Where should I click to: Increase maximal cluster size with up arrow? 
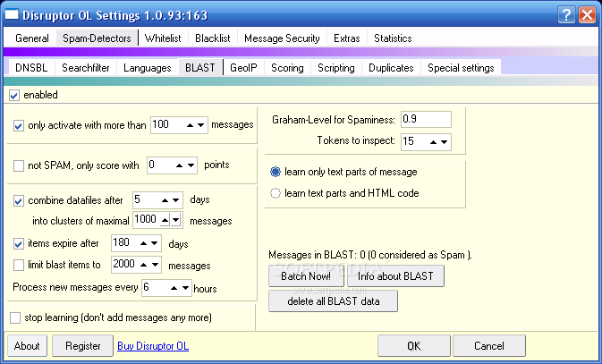165,220
